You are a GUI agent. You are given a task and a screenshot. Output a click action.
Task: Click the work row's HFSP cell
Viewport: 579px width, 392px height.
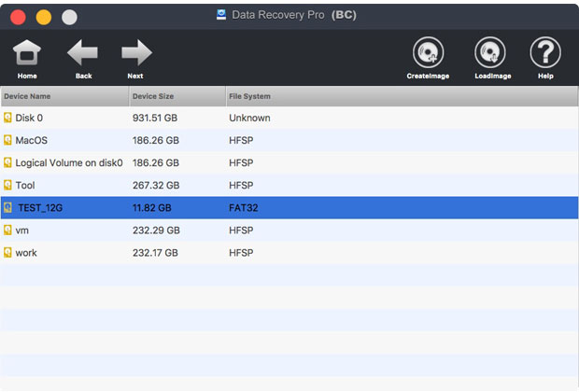(241, 253)
